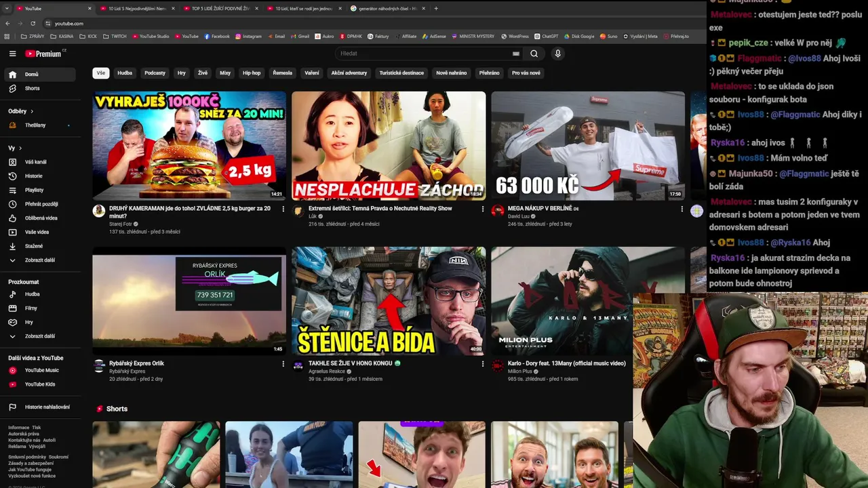868x488 pixels.
Task: Open the ChatGPT bookmark
Action: [546, 36]
